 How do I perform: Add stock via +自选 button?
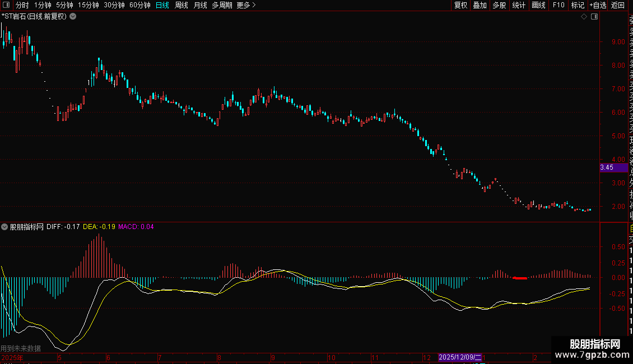[x=598, y=5]
